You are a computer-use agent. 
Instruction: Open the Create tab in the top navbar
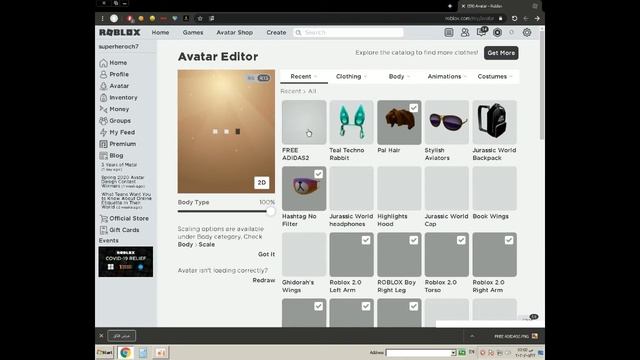point(276,32)
